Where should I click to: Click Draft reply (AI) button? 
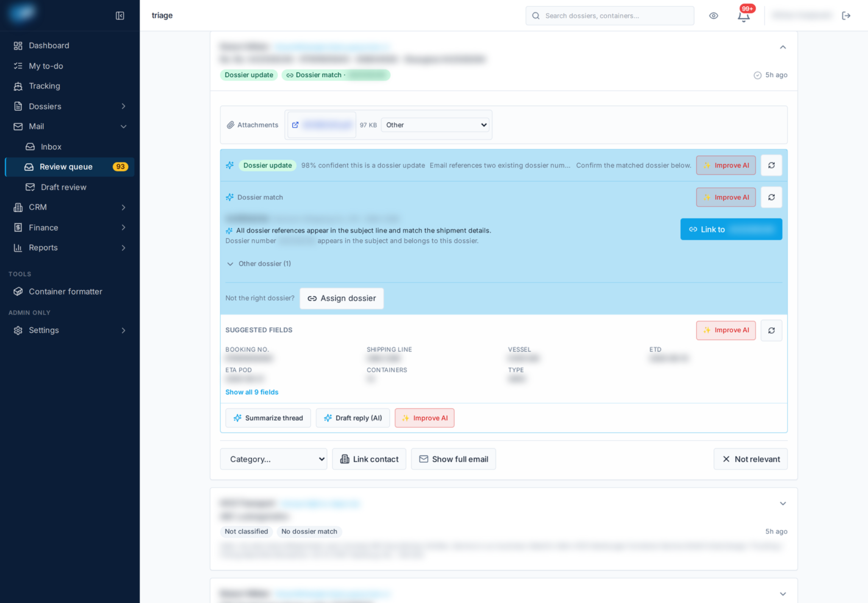point(353,418)
